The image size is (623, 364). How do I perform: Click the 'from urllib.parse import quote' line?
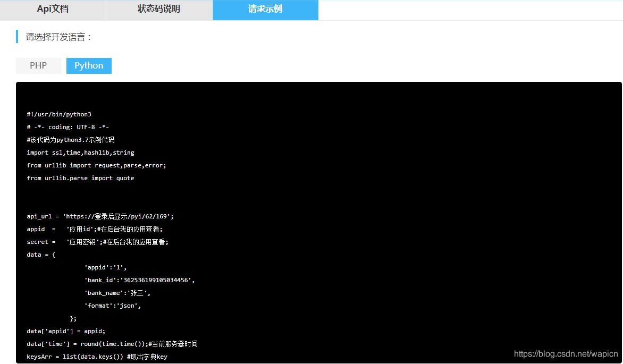pos(80,178)
